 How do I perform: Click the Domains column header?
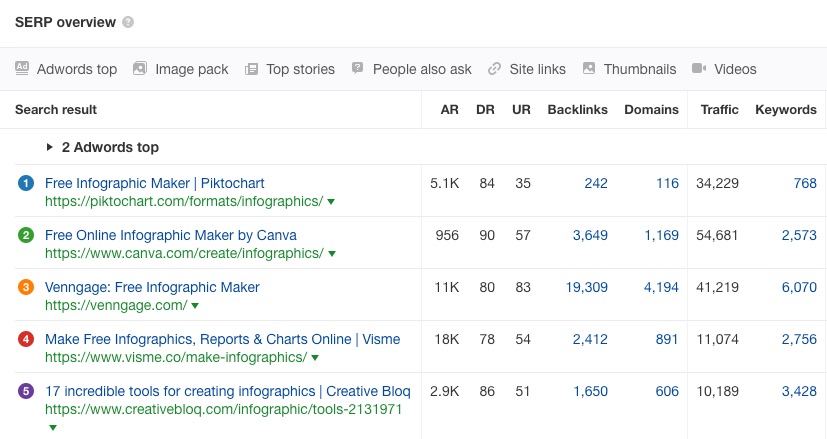tap(651, 110)
